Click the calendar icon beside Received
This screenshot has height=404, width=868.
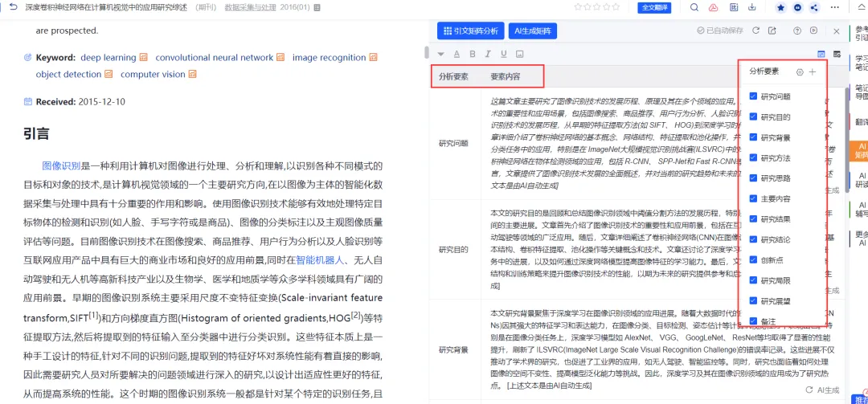point(28,102)
